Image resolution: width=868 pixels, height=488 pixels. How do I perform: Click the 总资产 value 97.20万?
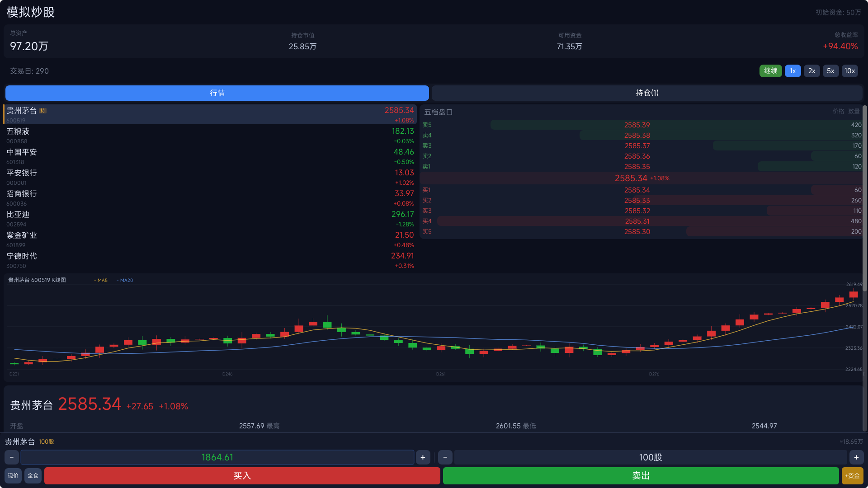[x=29, y=46]
